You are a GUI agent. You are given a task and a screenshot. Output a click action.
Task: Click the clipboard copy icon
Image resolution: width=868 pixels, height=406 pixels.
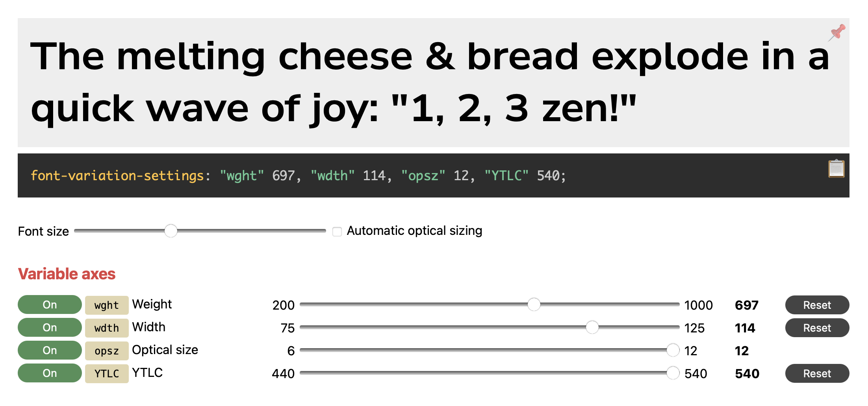click(836, 169)
